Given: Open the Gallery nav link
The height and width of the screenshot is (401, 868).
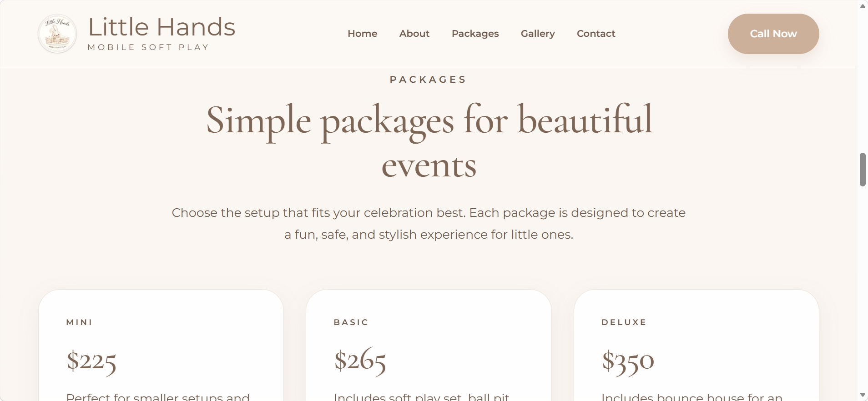Looking at the screenshot, I should [538, 34].
